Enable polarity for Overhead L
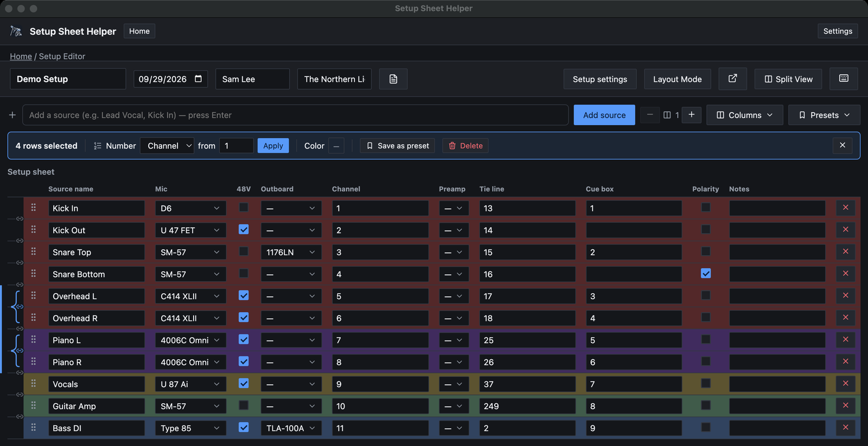Viewport: 868px width, 446px height. 706,295
